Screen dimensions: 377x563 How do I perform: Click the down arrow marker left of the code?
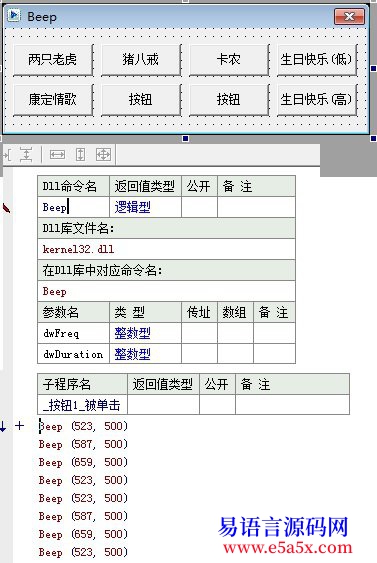click(3, 426)
